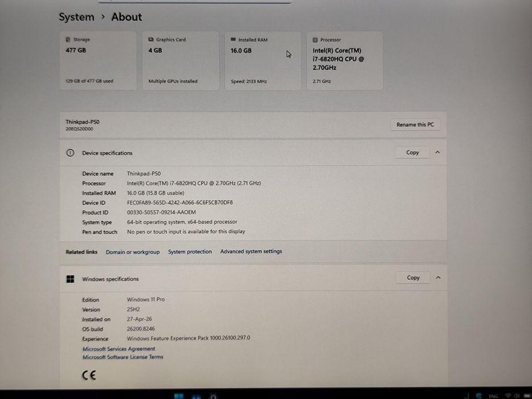Open Microsoft Software License Terms link
The image size is (532, 399).
(123, 357)
